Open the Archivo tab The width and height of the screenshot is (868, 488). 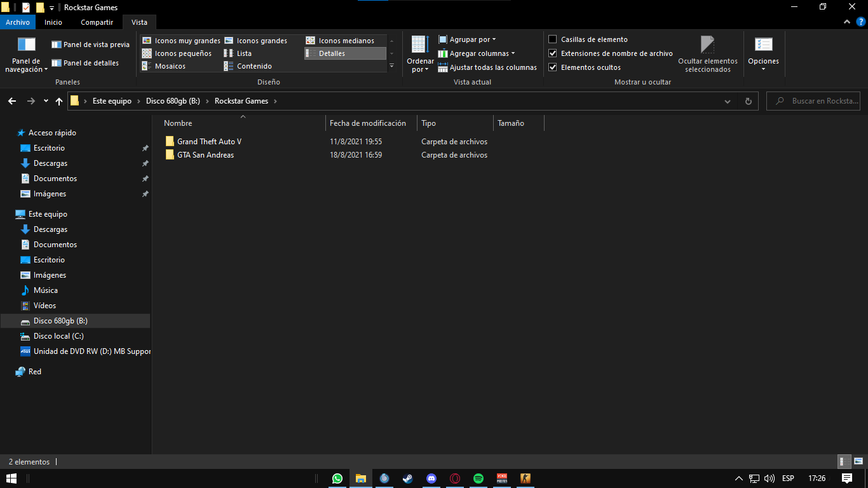pyautogui.click(x=18, y=22)
